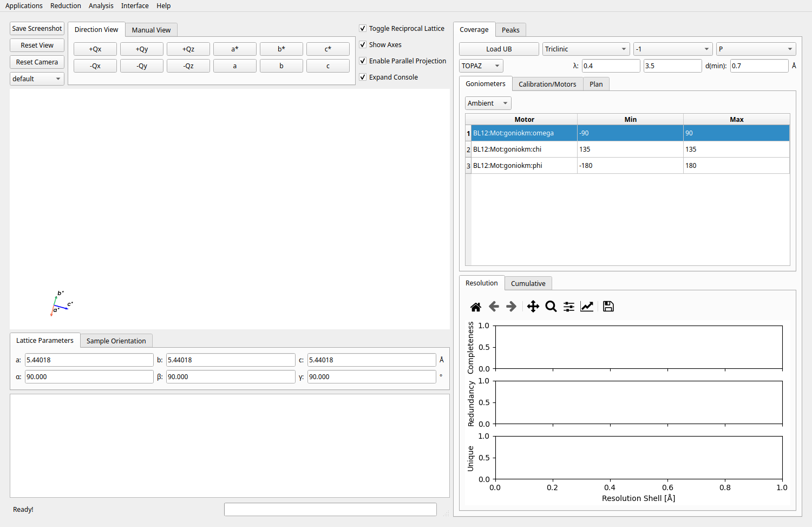Click the -Qx direction button

click(95, 66)
